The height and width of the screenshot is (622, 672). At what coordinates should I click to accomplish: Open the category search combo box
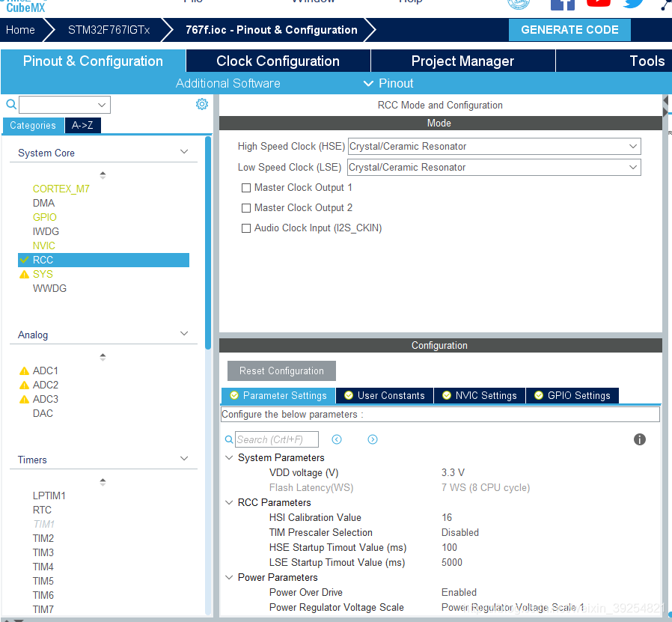click(x=64, y=105)
